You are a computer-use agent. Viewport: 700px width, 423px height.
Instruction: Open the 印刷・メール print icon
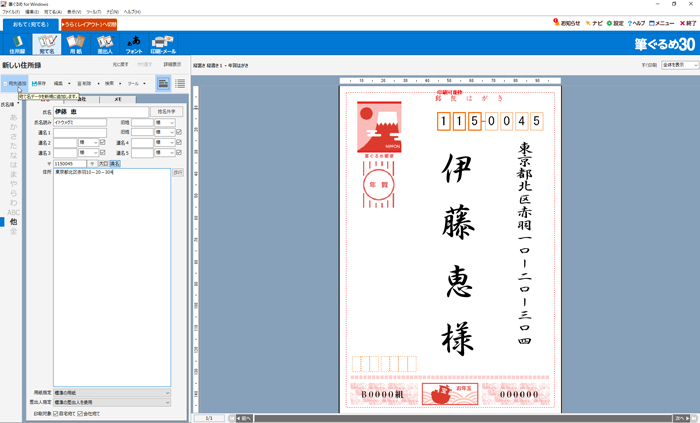click(163, 44)
